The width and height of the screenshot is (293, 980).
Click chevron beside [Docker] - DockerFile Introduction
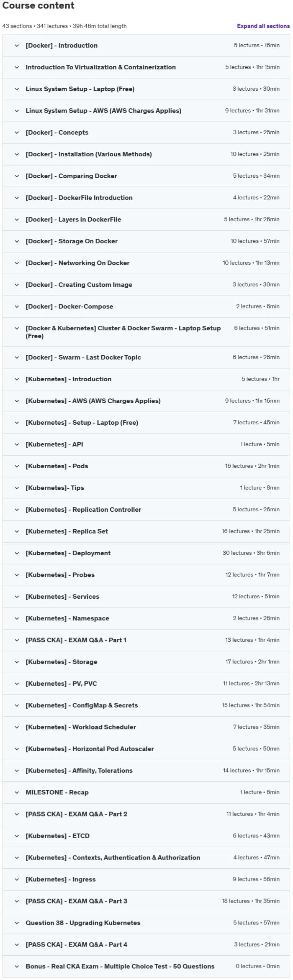17,198
